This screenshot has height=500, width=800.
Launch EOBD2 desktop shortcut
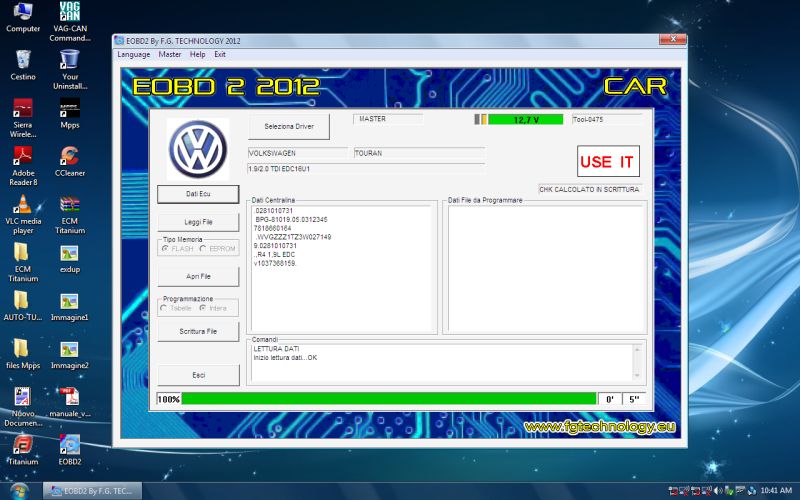(70, 450)
